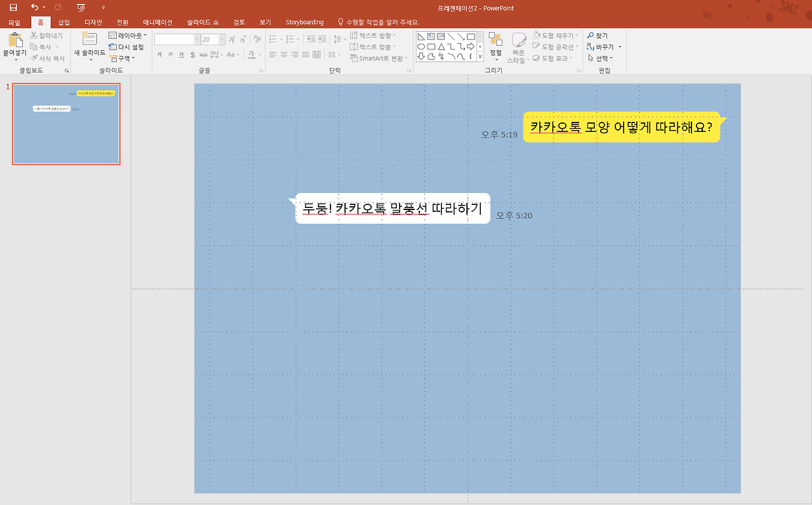Open the Select (선택) dropdown
This screenshot has height=505, width=812.
(x=600, y=58)
